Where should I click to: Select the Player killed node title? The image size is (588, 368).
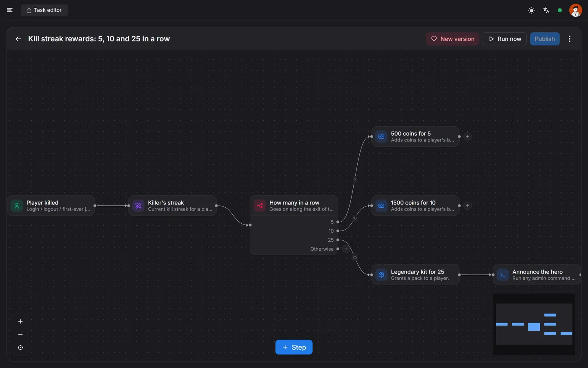pos(42,203)
